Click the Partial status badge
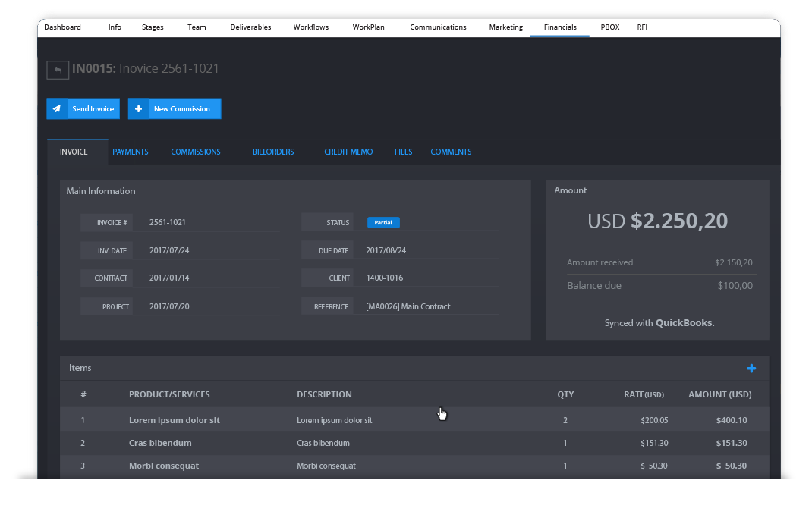Viewport: 812px width, 521px height. pyautogui.click(x=383, y=222)
